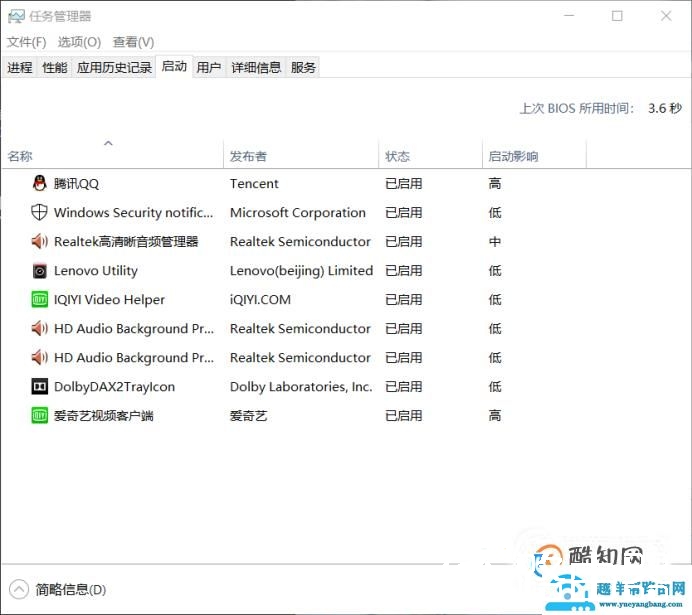
Task: Click the Lenovo Utility camera icon
Action: (39, 271)
